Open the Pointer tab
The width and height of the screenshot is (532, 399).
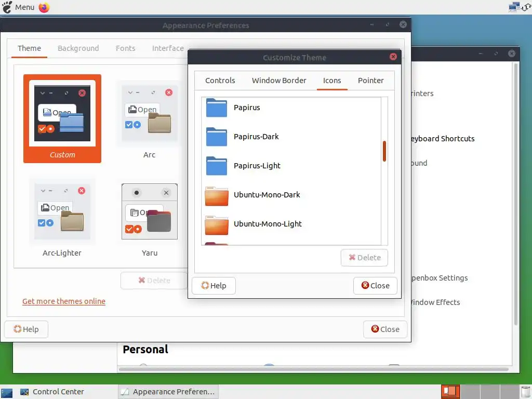click(x=370, y=81)
